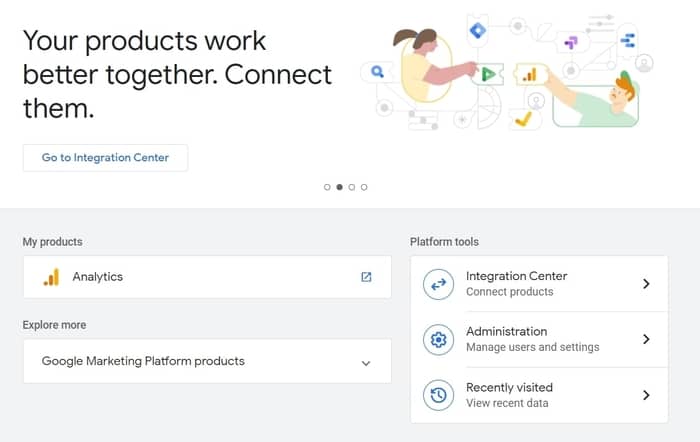Click the Administration gear icon
700x442 pixels.
coord(438,339)
